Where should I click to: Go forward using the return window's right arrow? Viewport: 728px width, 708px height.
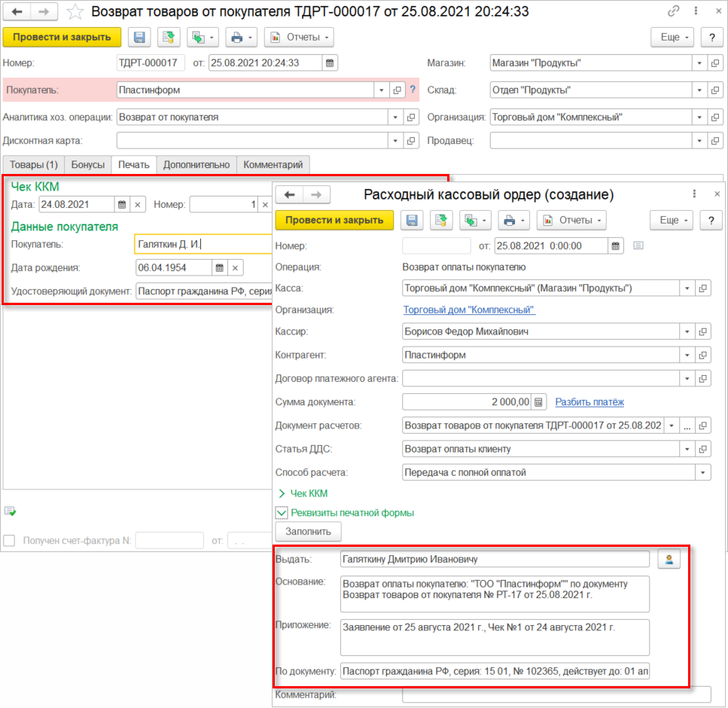tap(44, 11)
